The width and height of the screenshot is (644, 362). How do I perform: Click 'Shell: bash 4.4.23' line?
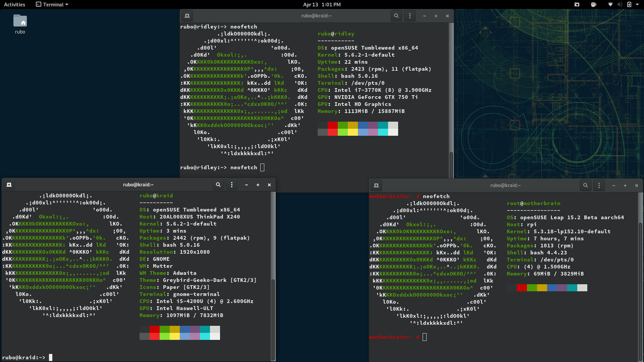537,252
